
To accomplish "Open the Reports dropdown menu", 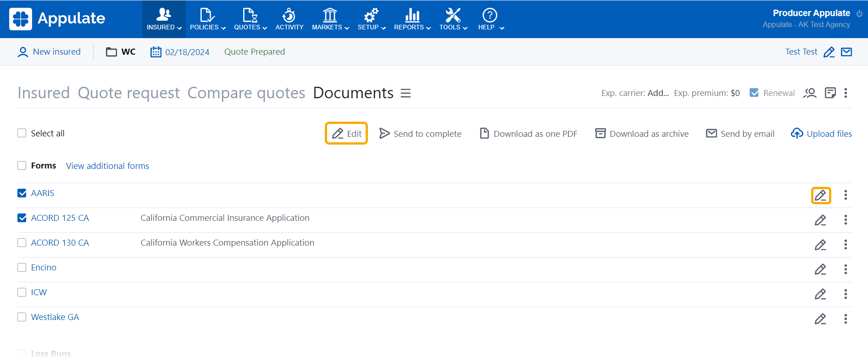I will click(412, 19).
